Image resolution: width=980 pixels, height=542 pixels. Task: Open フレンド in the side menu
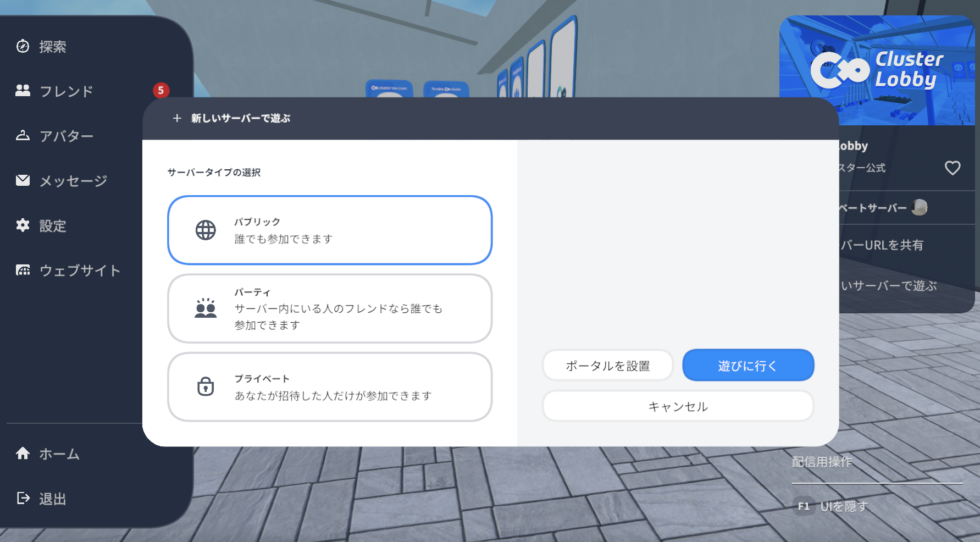point(67,91)
